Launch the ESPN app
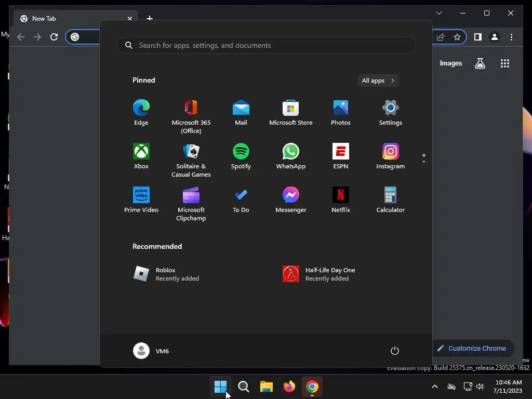This screenshot has width=532, height=399. 341,156
